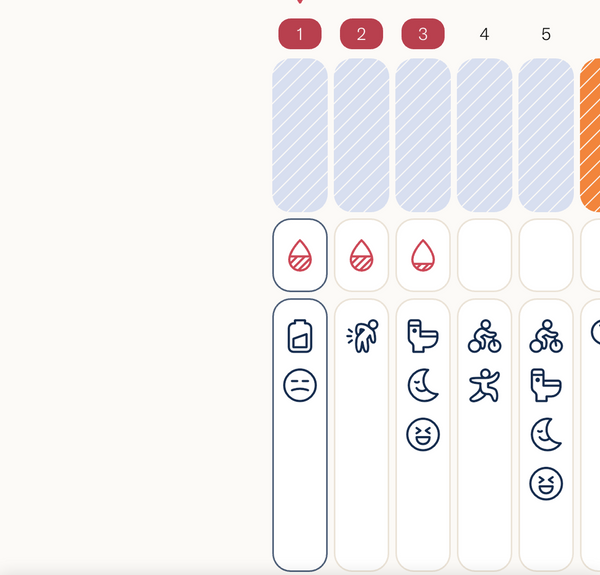Image resolution: width=600 pixels, height=575 pixels.
Task: Select the medium flow drop on day 2
Action: (x=361, y=256)
